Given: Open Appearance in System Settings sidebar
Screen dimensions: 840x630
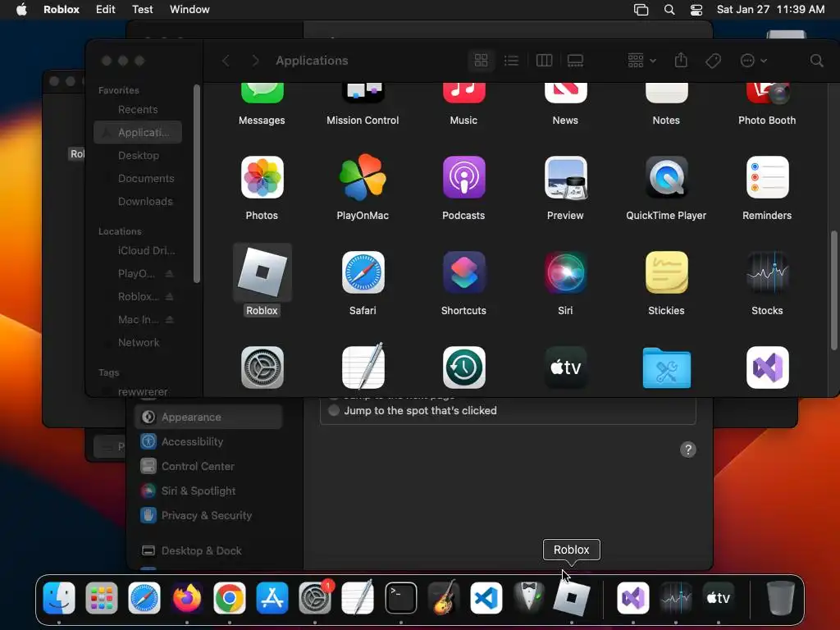Looking at the screenshot, I should pyautogui.click(x=208, y=417).
